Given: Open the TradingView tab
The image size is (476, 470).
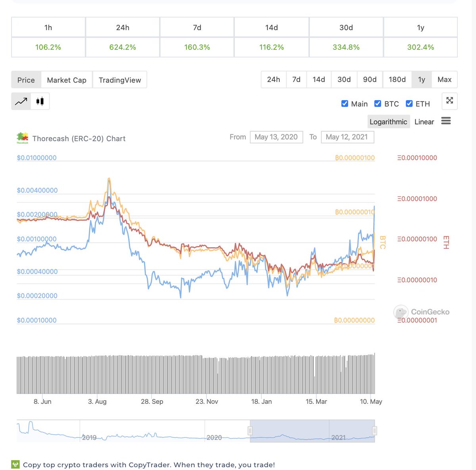Looking at the screenshot, I should point(120,80).
